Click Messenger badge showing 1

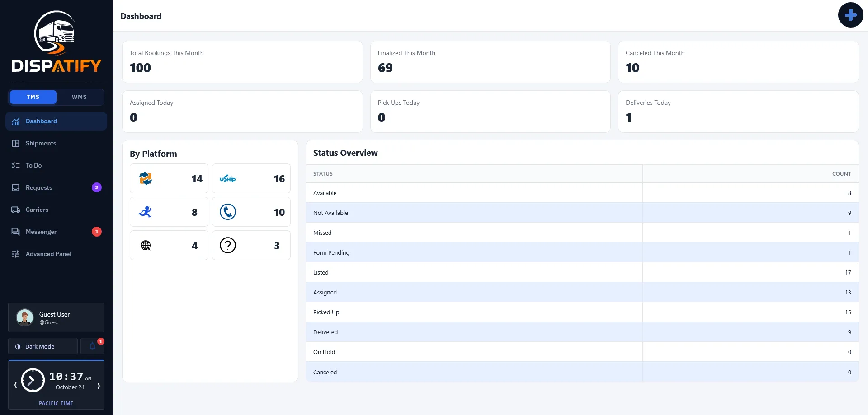pos(97,232)
